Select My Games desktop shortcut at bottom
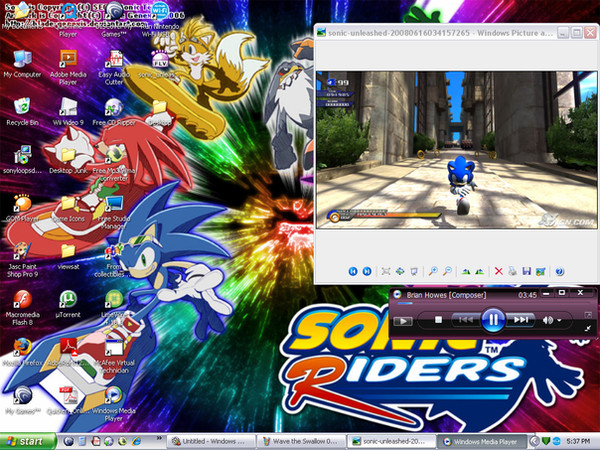The height and width of the screenshot is (450, 600). (22, 401)
